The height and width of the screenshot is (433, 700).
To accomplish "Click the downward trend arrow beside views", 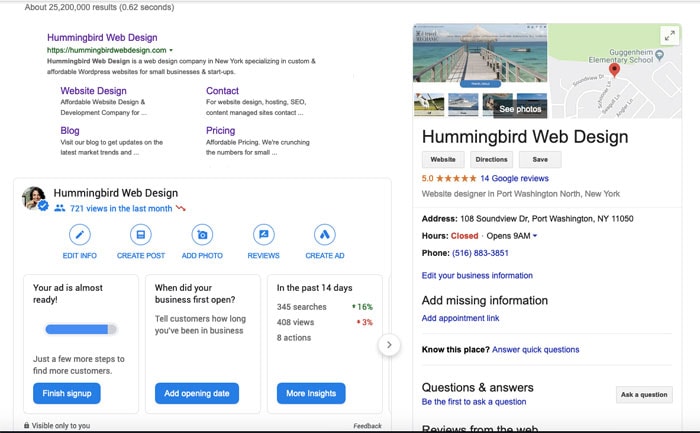I will (180, 208).
